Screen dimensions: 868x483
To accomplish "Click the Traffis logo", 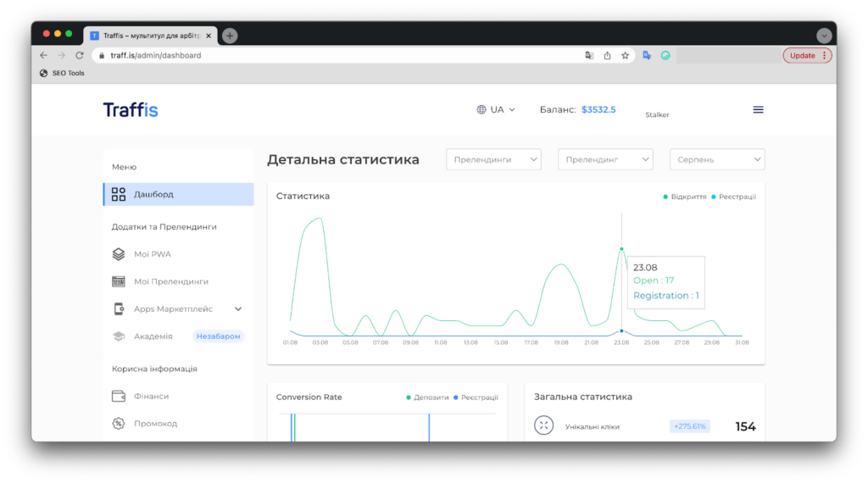I will [x=131, y=109].
